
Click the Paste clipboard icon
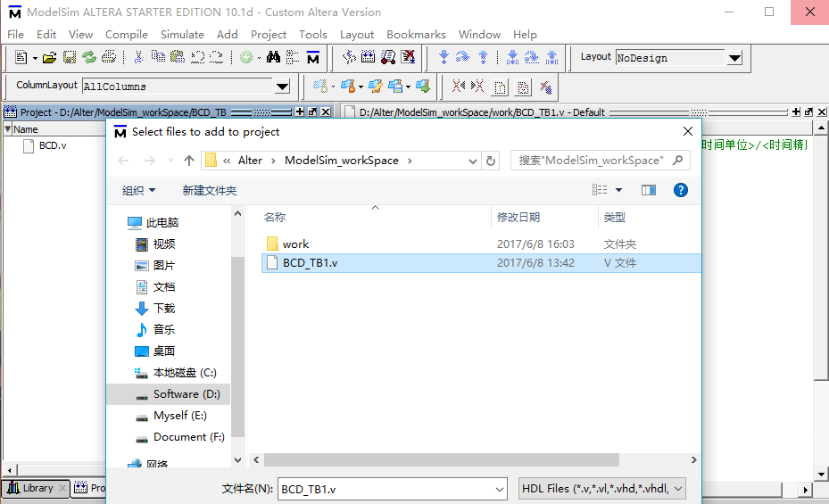tap(177, 56)
